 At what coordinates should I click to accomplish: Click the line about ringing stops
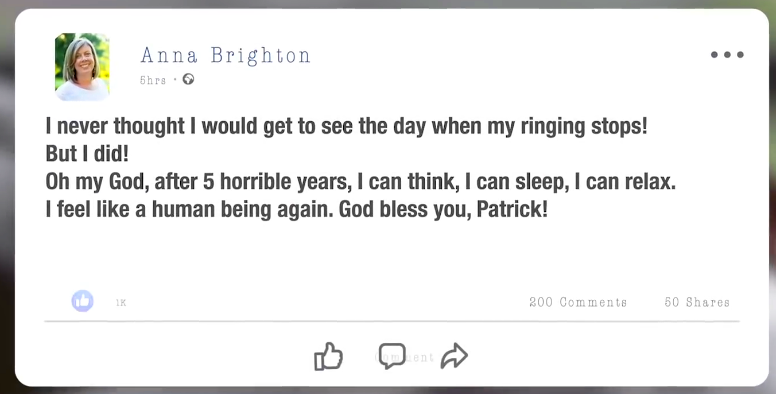tap(346, 127)
